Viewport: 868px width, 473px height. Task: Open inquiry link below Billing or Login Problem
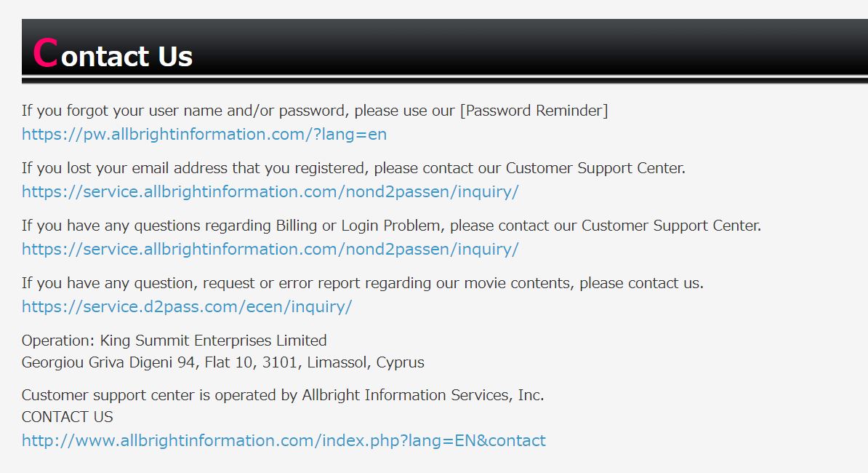click(270, 250)
